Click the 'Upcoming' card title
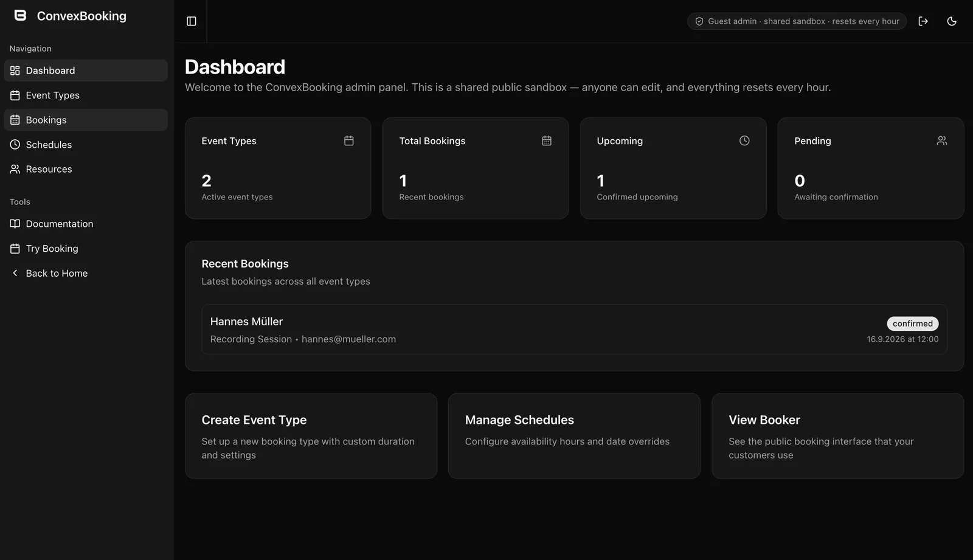Image resolution: width=973 pixels, height=560 pixels. coord(620,141)
